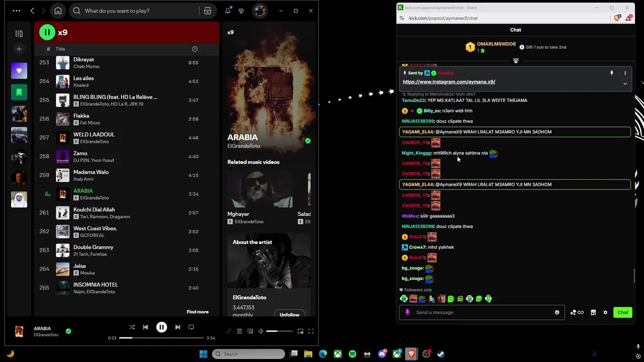Screen dimensions: 644x362
Task: Select track Jalsa by Mouka
Action: [126, 269]
